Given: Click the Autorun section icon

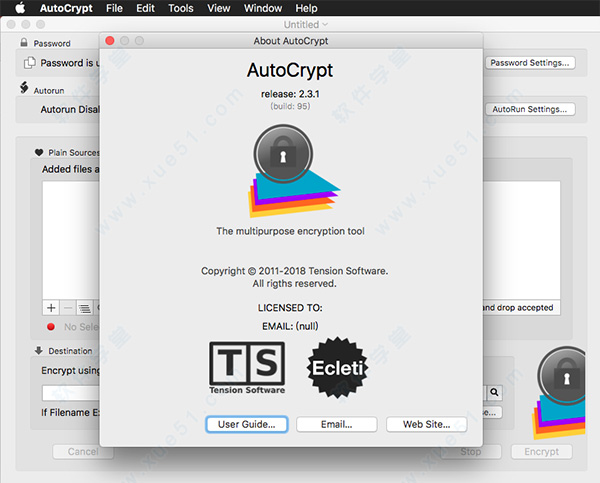Looking at the screenshot, I should pyautogui.click(x=24, y=87).
